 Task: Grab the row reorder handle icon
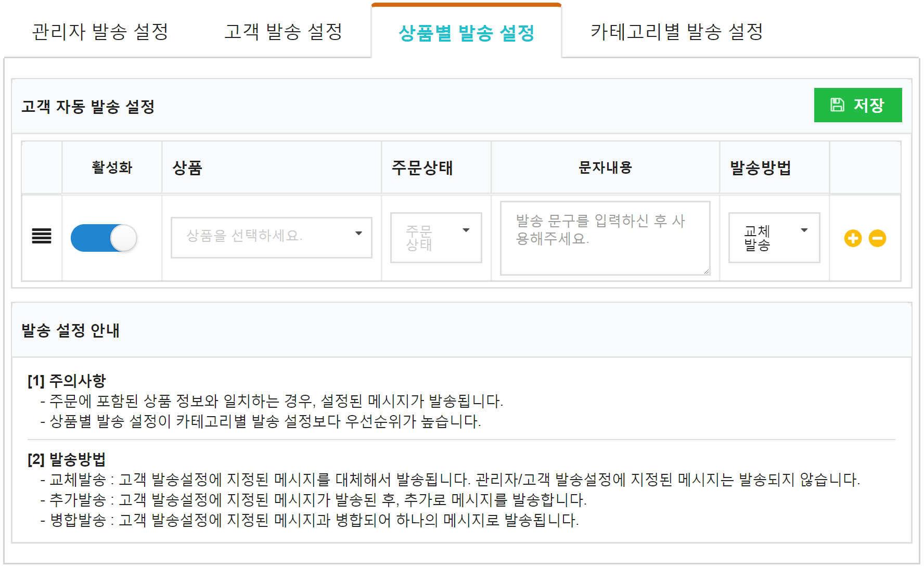tap(42, 236)
